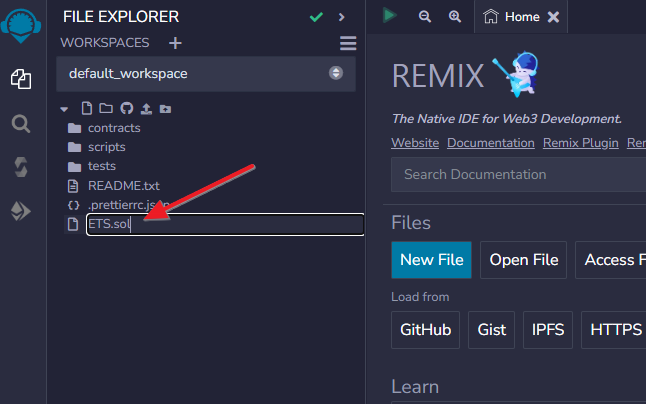Click the chevron next to File Explorer header
This screenshot has height=404, width=646.
tap(341, 17)
